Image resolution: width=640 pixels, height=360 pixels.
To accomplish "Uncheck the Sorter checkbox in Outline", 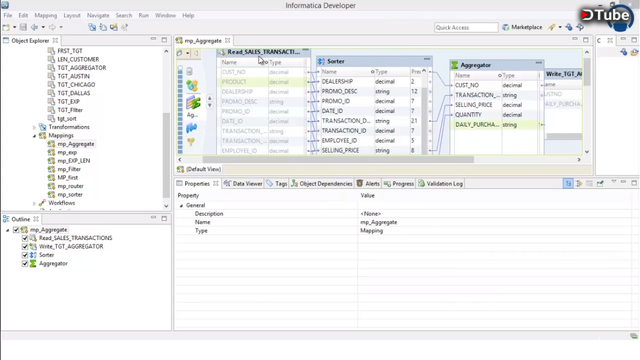I will (x=25, y=255).
